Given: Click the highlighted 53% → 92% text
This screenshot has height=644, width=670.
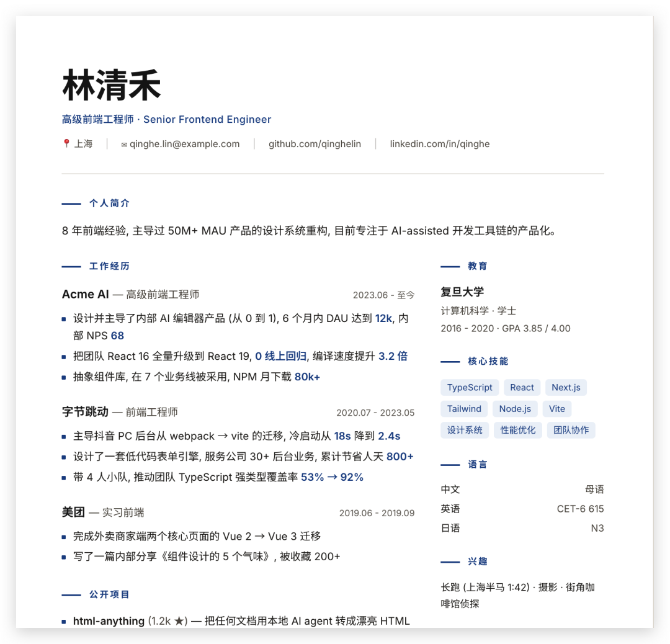Looking at the screenshot, I should coord(332,477).
